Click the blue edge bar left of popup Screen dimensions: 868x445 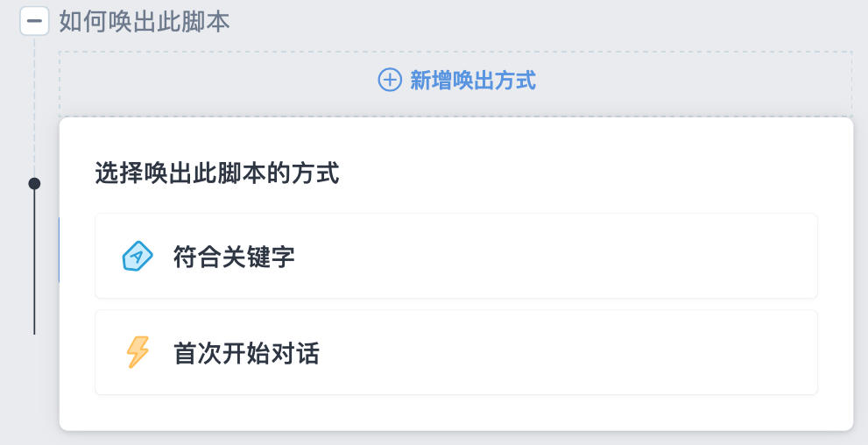tap(59, 251)
